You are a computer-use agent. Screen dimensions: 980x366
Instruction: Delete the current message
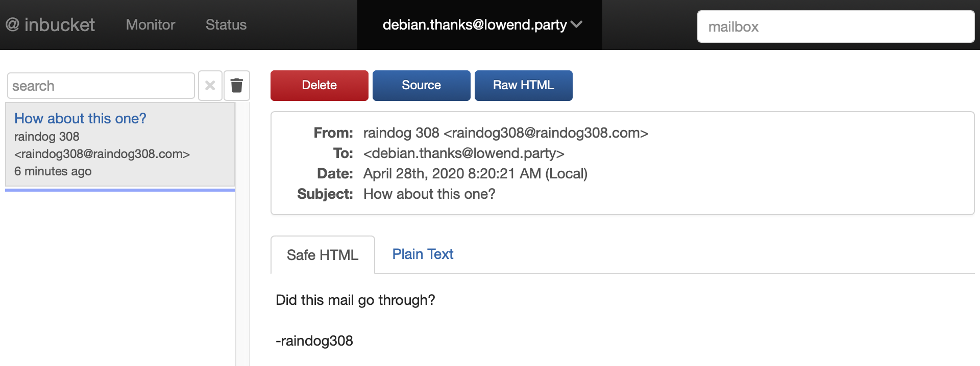(x=320, y=85)
